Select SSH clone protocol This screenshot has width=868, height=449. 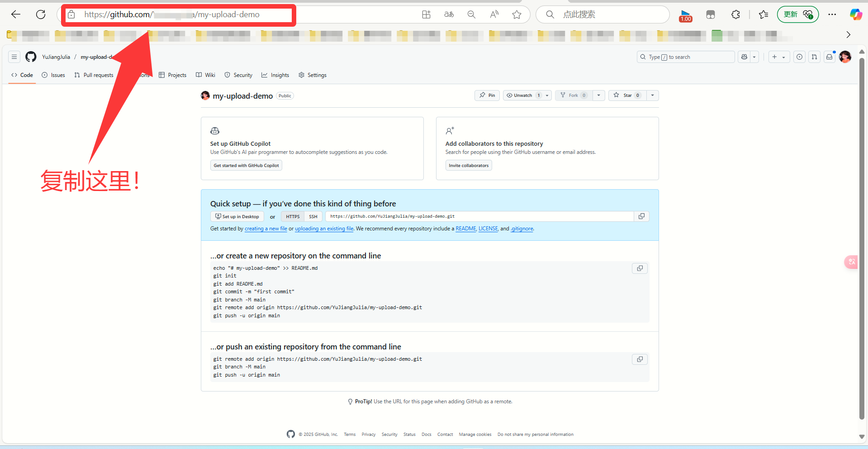(313, 216)
